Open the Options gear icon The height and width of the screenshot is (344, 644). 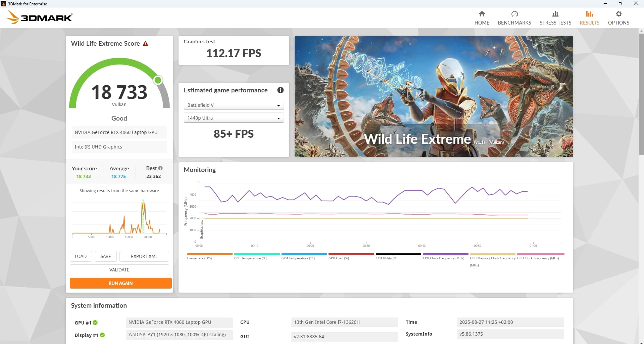[618, 14]
